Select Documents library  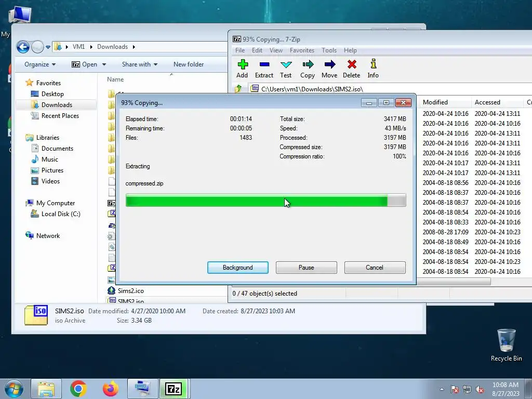(x=57, y=148)
